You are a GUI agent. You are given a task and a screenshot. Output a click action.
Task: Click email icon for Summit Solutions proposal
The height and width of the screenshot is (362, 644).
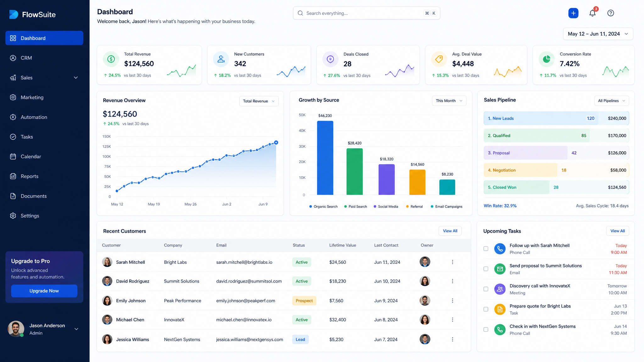click(500, 269)
